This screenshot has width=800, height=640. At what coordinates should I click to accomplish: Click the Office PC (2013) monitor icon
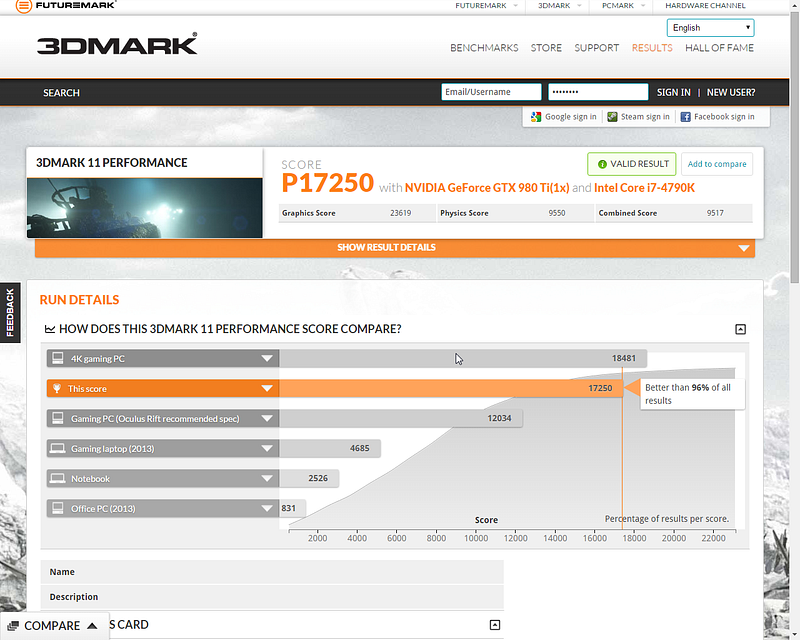tap(58, 508)
